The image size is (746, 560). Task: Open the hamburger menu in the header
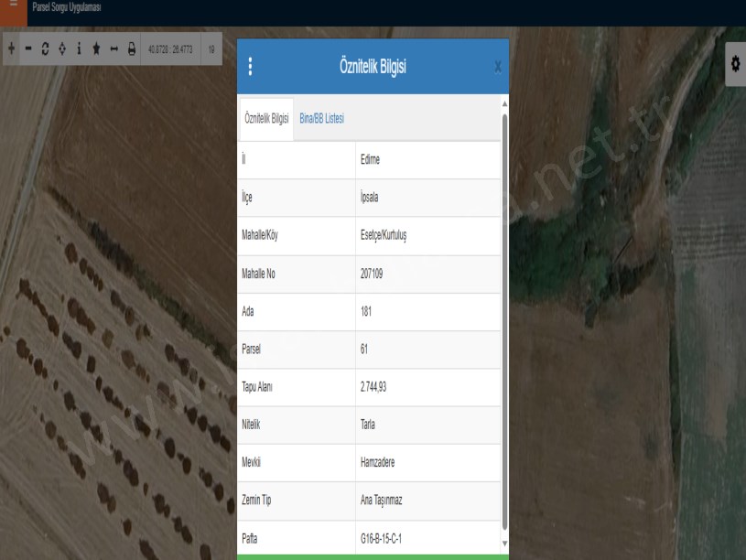pos(13,7)
